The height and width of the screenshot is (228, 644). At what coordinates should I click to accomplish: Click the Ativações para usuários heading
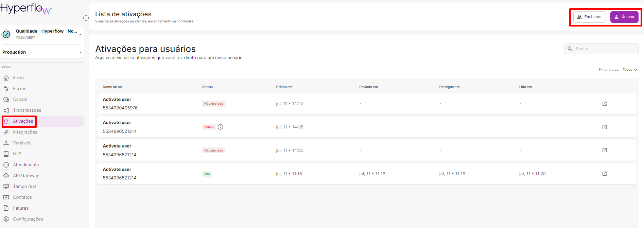click(x=145, y=49)
